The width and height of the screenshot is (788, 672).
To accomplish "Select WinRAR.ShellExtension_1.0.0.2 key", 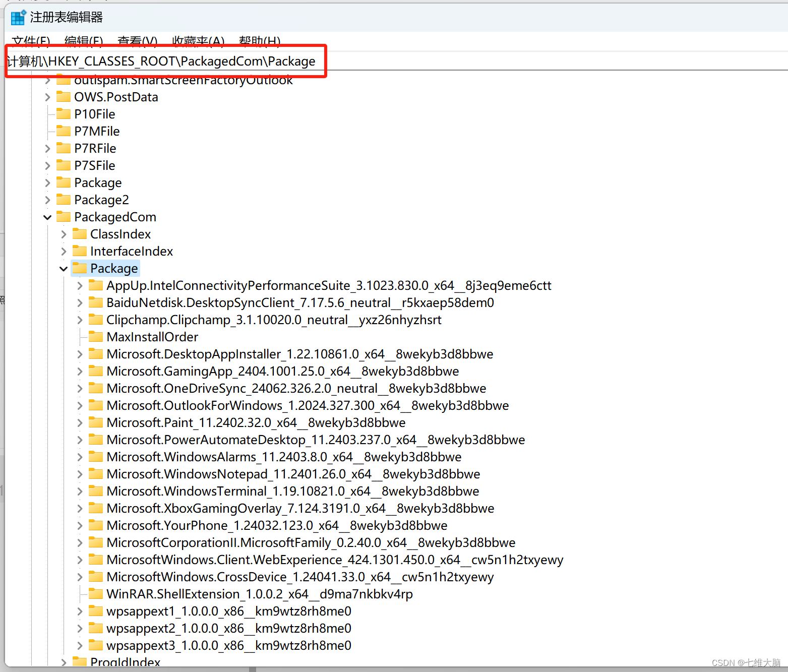I will coord(260,594).
